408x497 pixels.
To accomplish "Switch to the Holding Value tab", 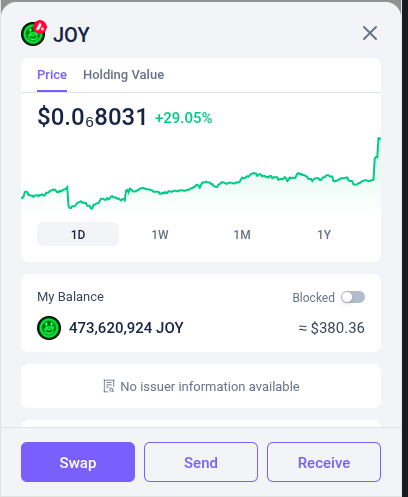I will pyautogui.click(x=123, y=75).
